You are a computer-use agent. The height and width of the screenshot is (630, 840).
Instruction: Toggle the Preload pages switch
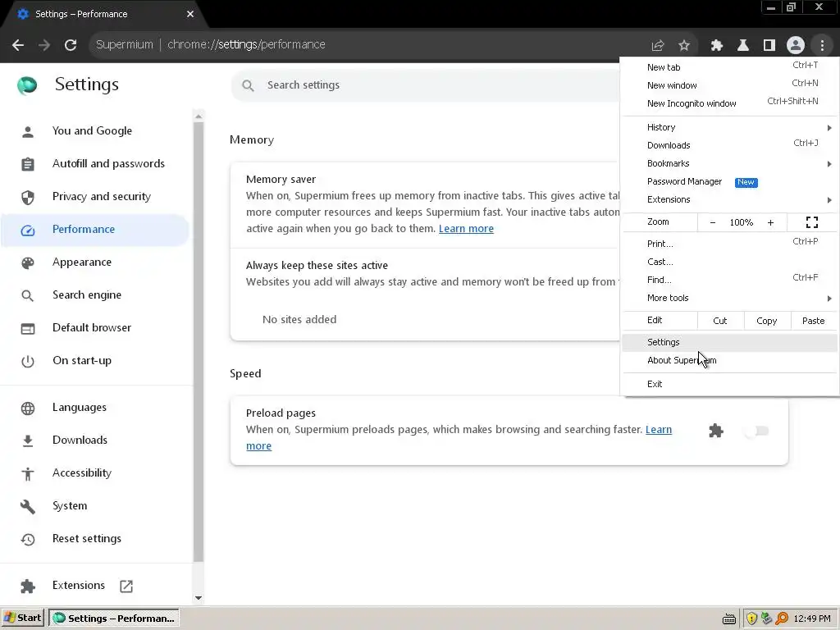[x=757, y=431]
